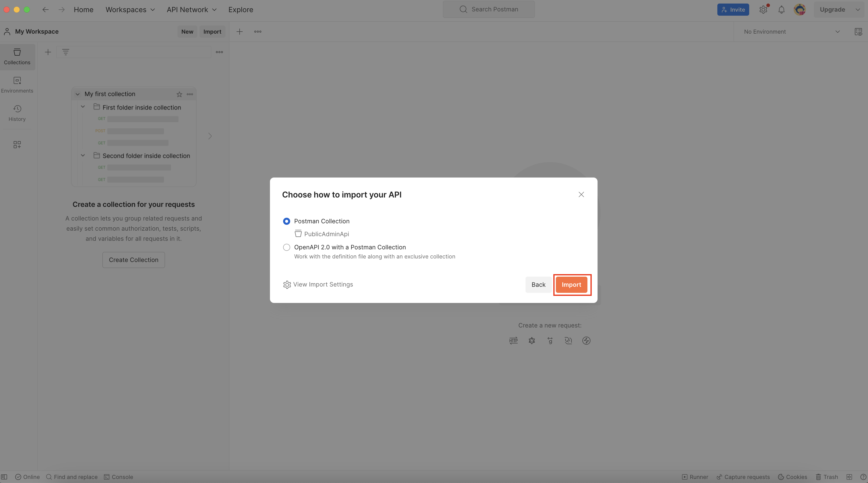Image resolution: width=868 pixels, height=483 pixels.
Task: Create new GraphQL request icon
Action: (532, 340)
